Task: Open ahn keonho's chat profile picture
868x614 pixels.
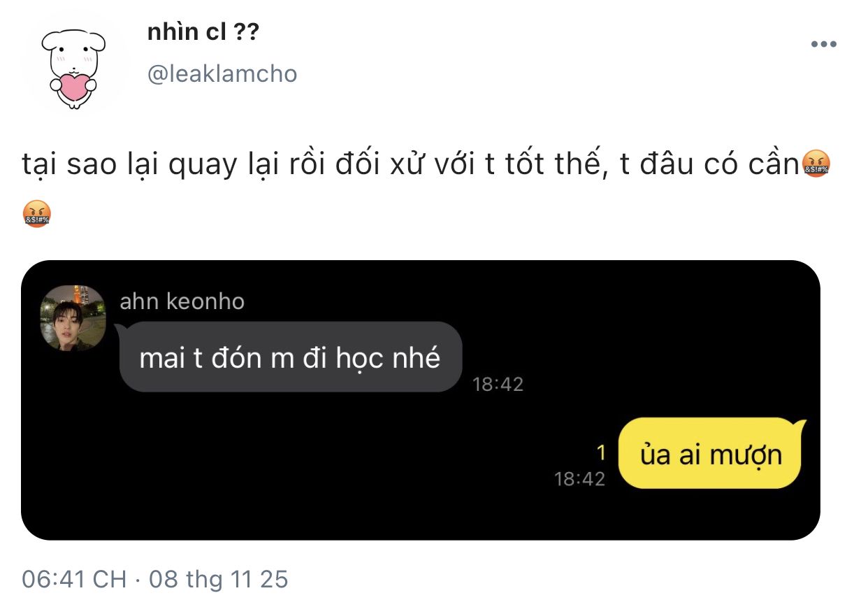Action: tap(73, 317)
